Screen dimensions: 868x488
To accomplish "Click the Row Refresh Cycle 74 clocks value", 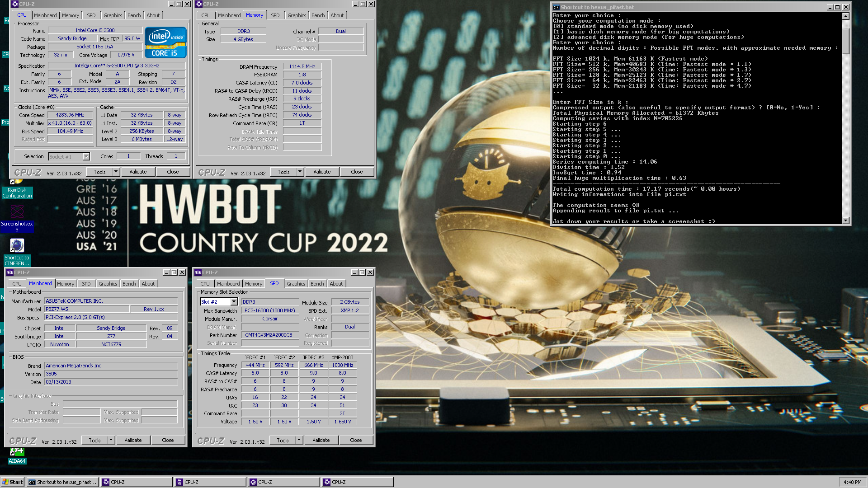I will click(x=302, y=115).
